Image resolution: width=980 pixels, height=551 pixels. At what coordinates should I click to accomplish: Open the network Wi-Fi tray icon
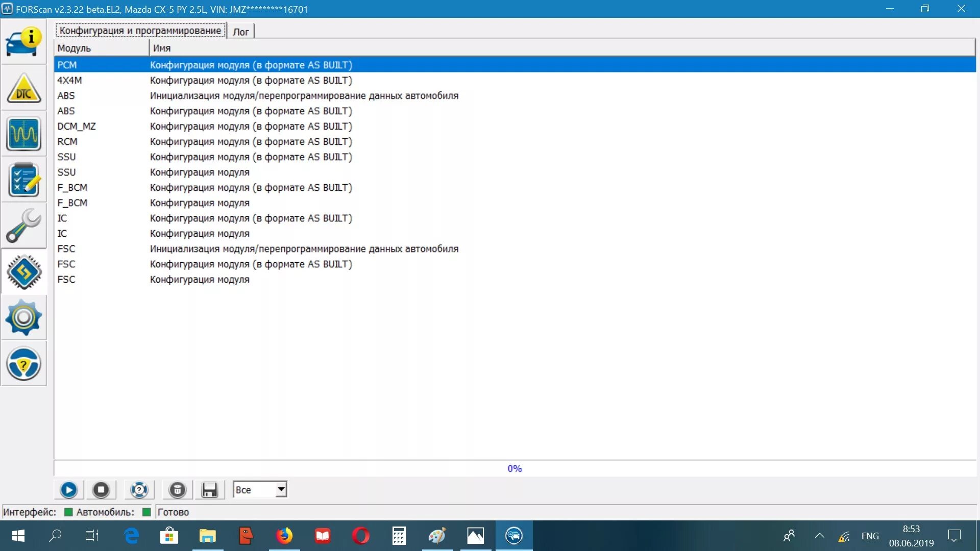point(844,536)
